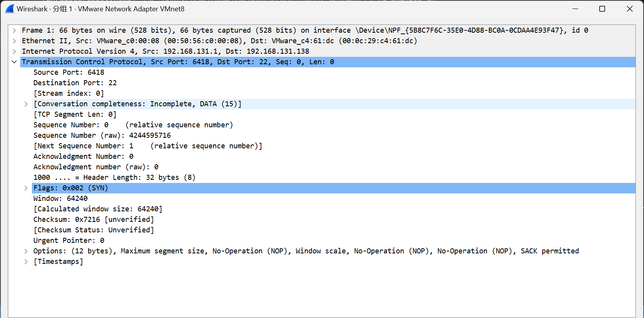Collapse the Transmission Control Protocol section
This screenshot has width=644, height=318.
click(14, 62)
